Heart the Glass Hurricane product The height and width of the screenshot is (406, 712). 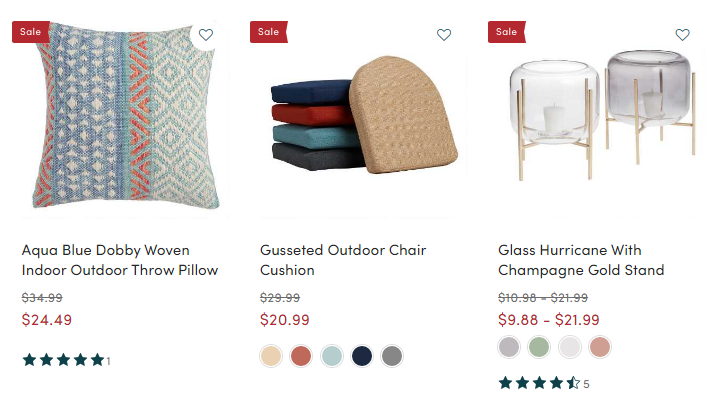click(x=682, y=35)
